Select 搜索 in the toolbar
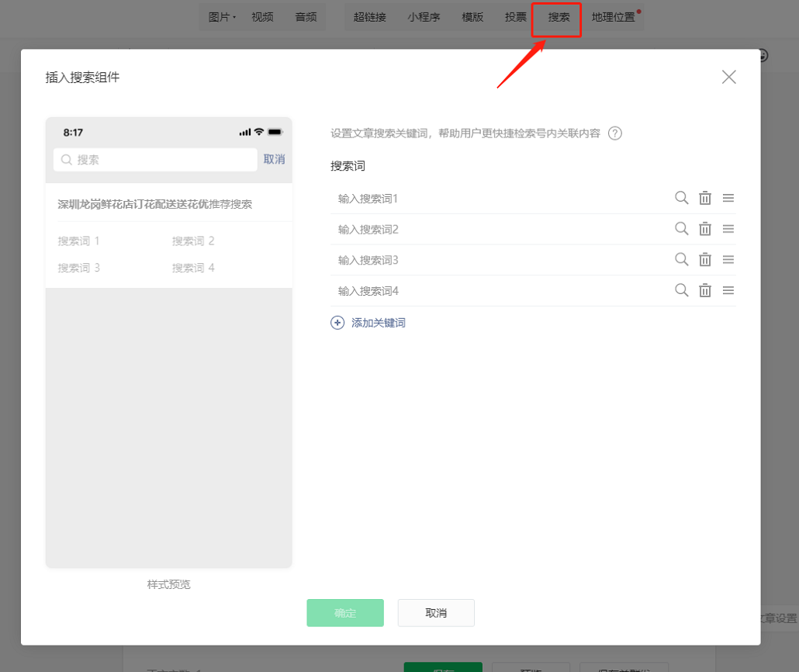 pyautogui.click(x=559, y=17)
